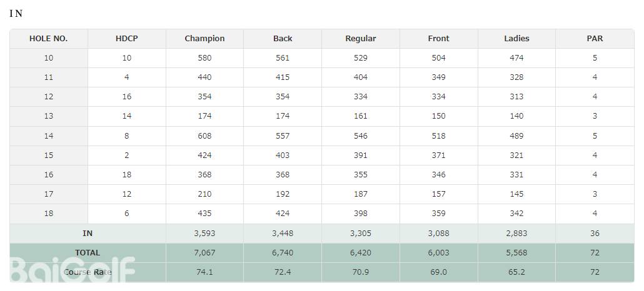Click the Champion total yardage 7,067
The image size is (644, 291).
pos(204,253)
